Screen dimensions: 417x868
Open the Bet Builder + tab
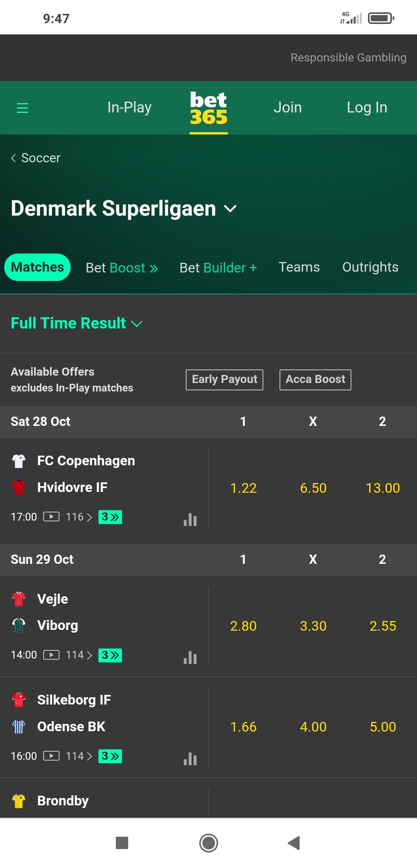point(218,267)
